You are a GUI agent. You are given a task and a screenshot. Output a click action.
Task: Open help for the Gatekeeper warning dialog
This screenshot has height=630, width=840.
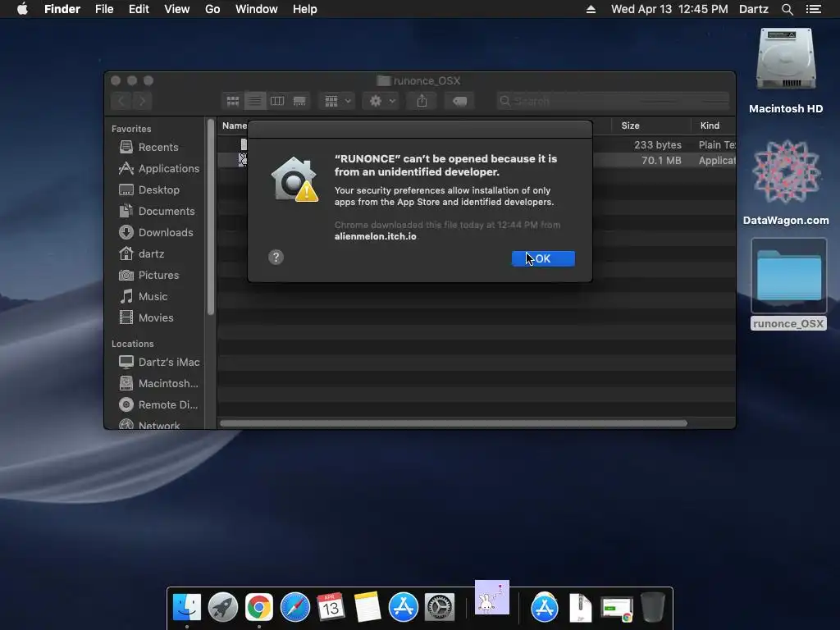(276, 257)
